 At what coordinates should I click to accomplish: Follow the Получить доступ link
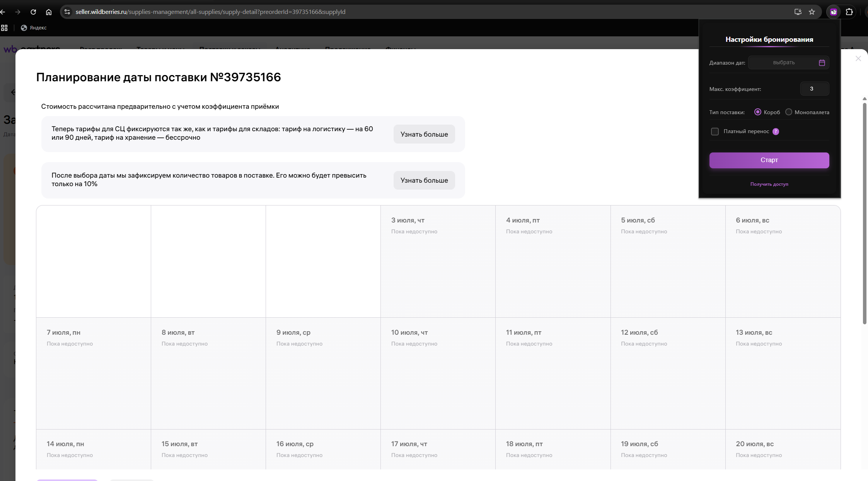pos(769,184)
